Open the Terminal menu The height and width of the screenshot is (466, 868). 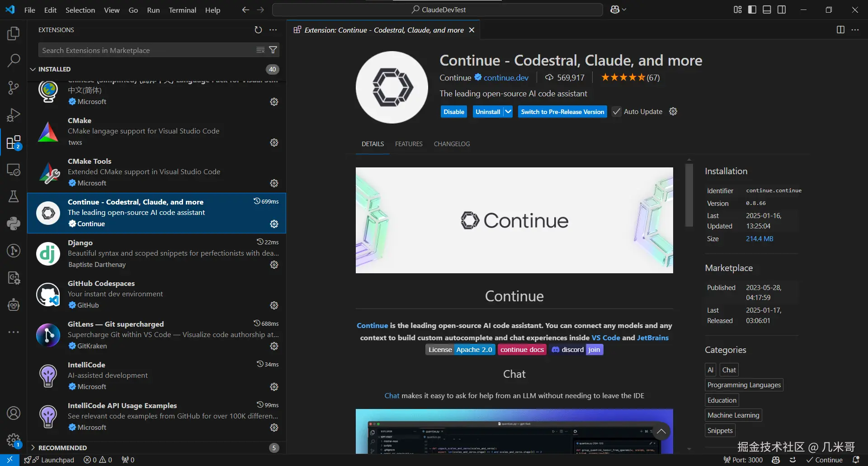(x=182, y=10)
